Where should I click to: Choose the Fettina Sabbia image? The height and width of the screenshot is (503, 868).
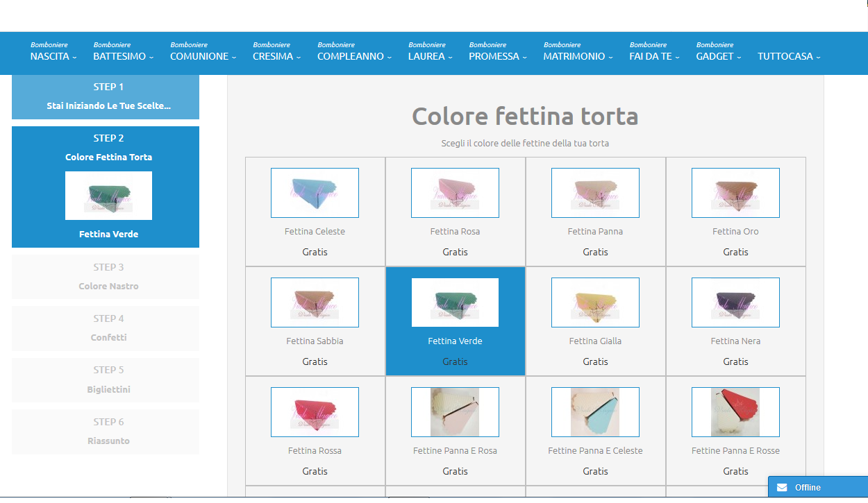315,302
